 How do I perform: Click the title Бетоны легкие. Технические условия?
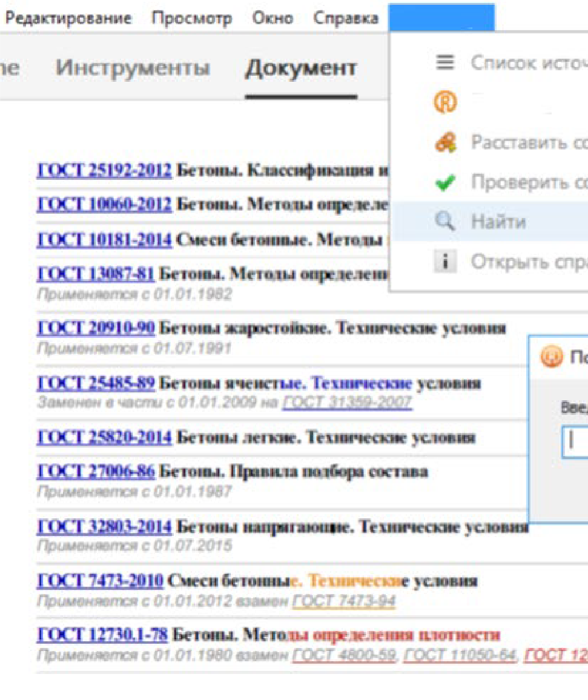326,437
